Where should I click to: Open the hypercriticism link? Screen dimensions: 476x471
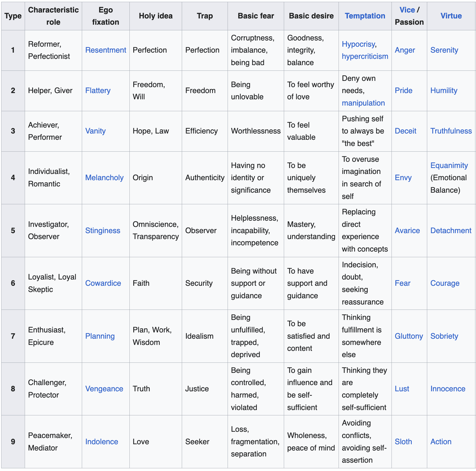coord(365,56)
